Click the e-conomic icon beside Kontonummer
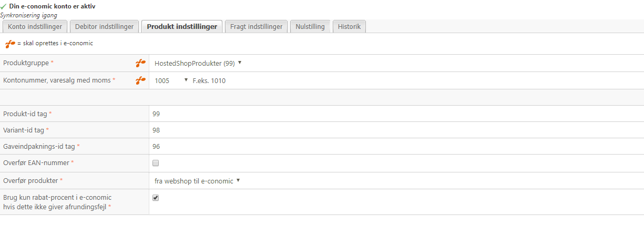Screen dimensions: 644x225 pyautogui.click(x=140, y=80)
